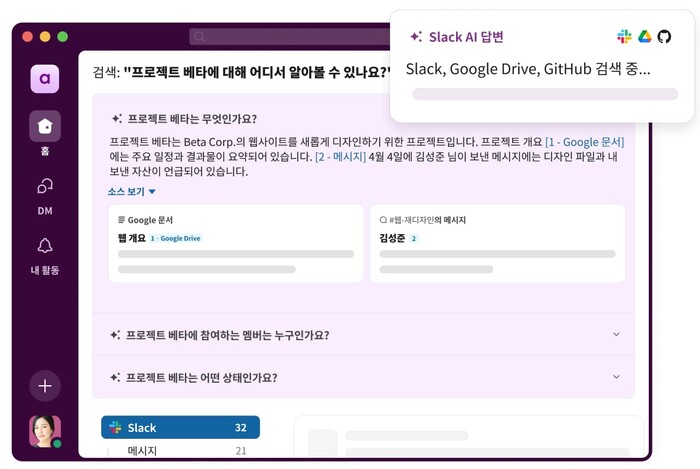Click Google Drive icon in AI answer card

pos(644,37)
